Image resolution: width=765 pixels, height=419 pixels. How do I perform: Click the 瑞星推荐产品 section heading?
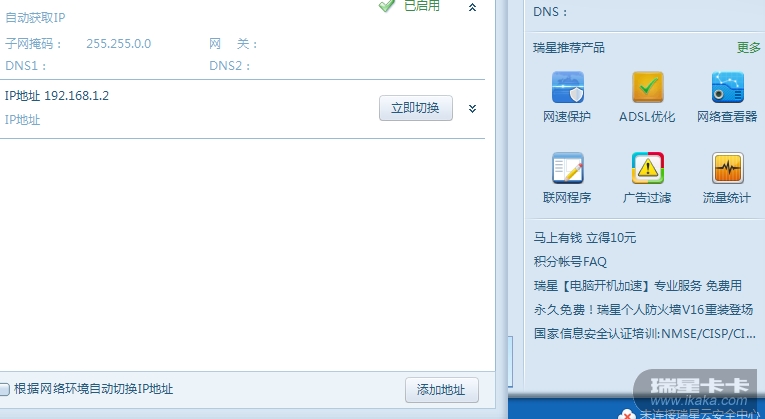point(569,47)
